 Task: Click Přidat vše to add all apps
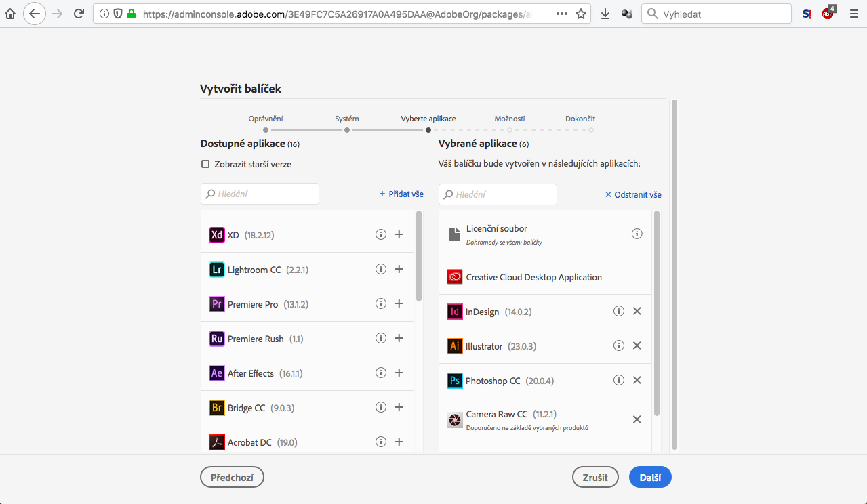tap(401, 194)
